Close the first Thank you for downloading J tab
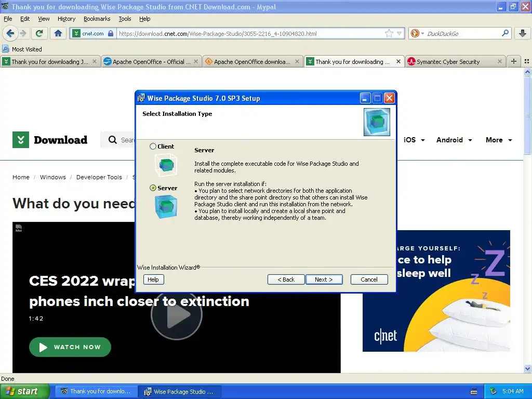532x399 pixels. [95, 61]
